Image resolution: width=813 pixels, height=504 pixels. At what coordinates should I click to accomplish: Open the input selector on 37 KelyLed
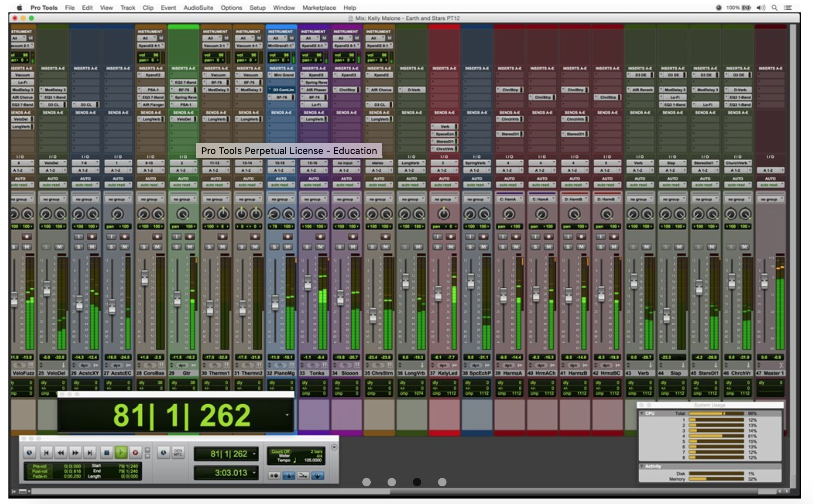pyautogui.click(x=444, y=163)
